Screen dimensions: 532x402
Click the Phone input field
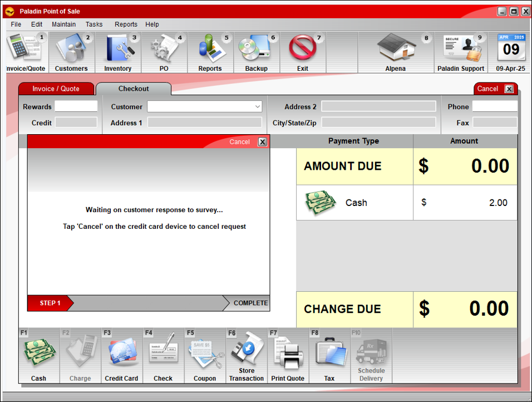tap(495, 106)
